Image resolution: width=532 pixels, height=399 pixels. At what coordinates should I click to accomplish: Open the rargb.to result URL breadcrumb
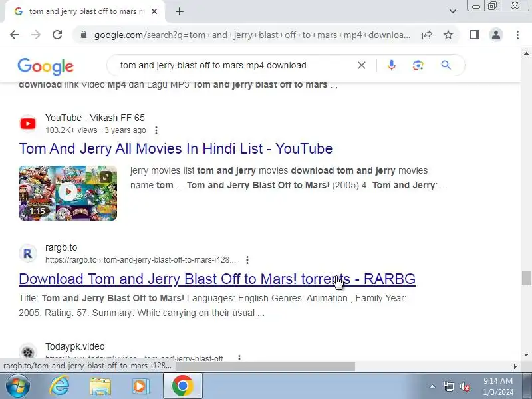140,260
